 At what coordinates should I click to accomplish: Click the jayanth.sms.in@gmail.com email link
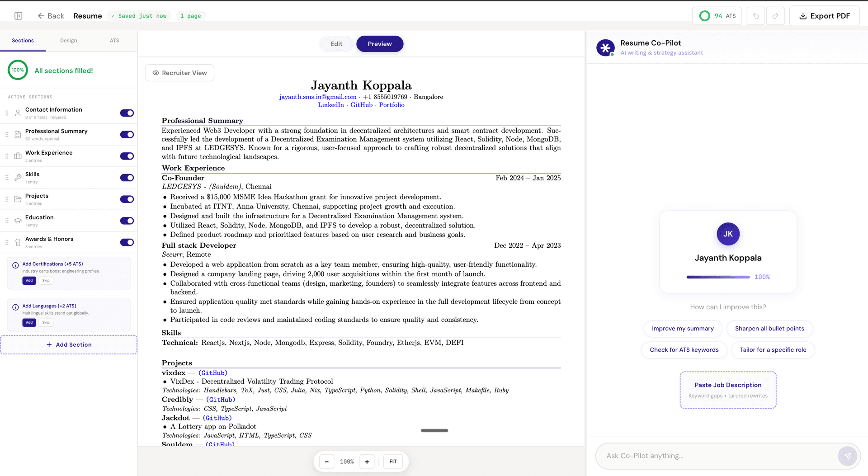tap(318, 97)
